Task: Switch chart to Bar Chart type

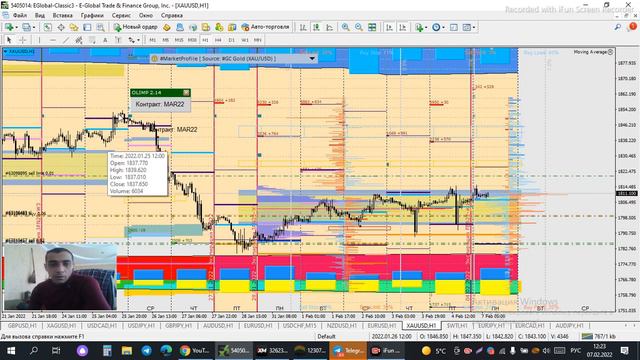Action: click(303, 27)
